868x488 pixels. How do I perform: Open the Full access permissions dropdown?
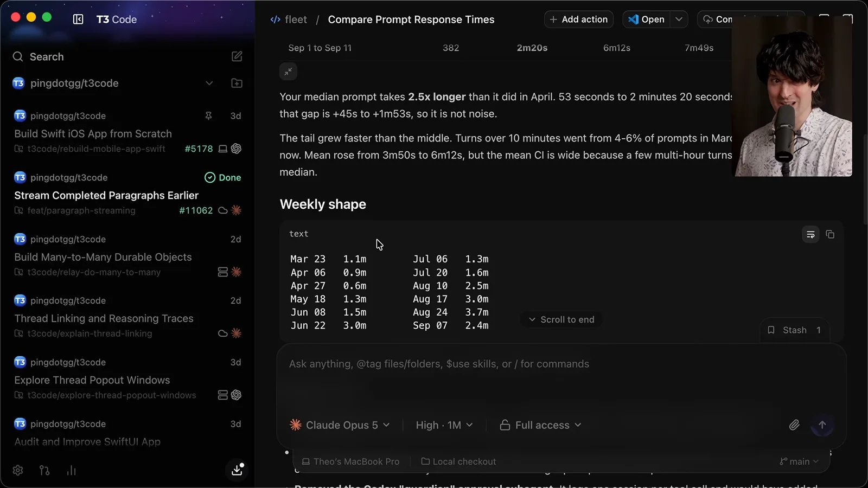(540, 425)
